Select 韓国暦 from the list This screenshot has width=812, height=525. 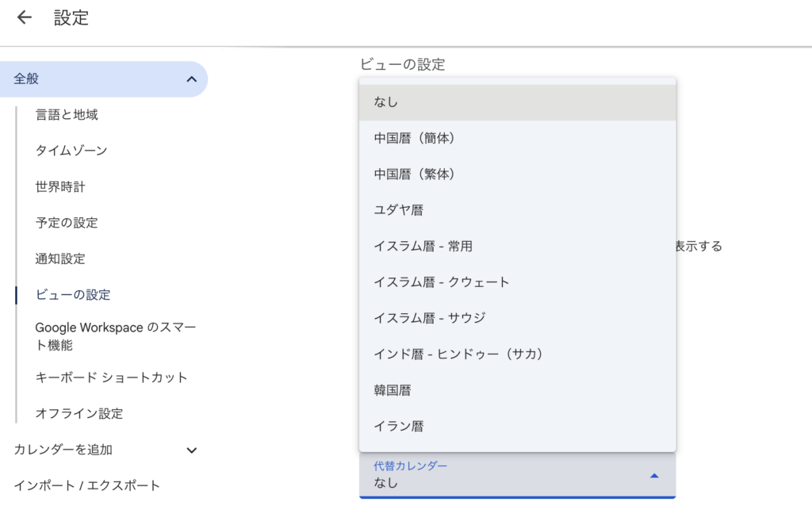(517, 390)
